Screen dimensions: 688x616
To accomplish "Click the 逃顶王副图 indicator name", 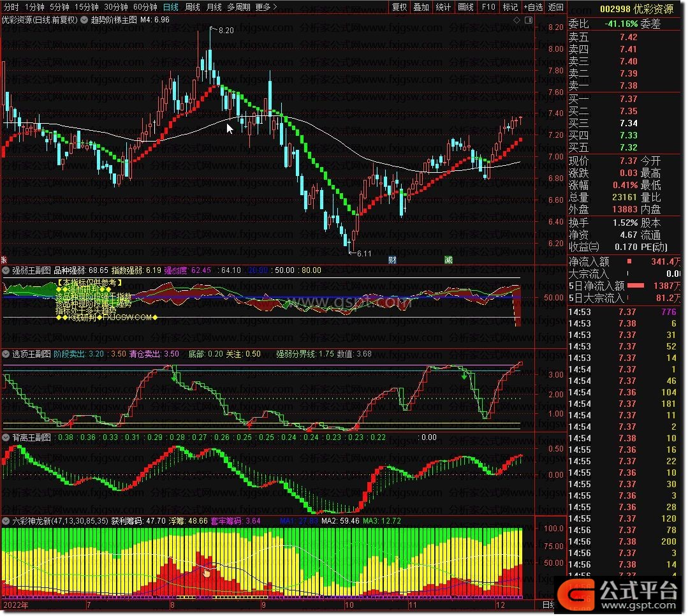I will pos(31,354).
